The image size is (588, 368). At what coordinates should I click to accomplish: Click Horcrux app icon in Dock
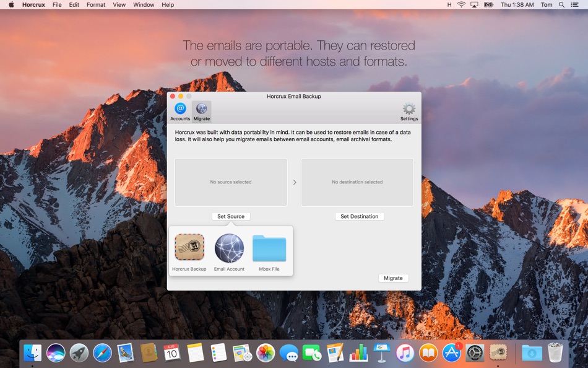(498, 353)
